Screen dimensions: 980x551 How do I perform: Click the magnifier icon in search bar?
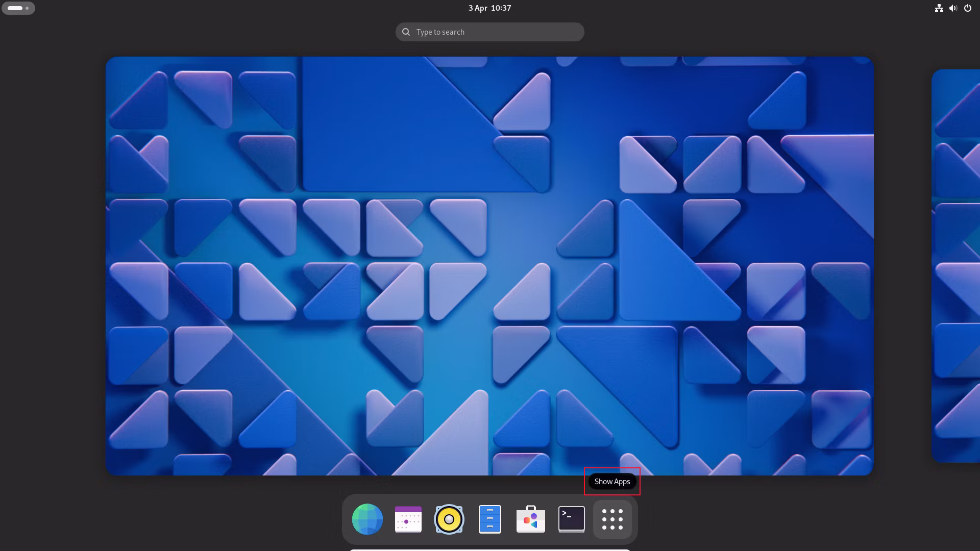(x=406, y=32)
